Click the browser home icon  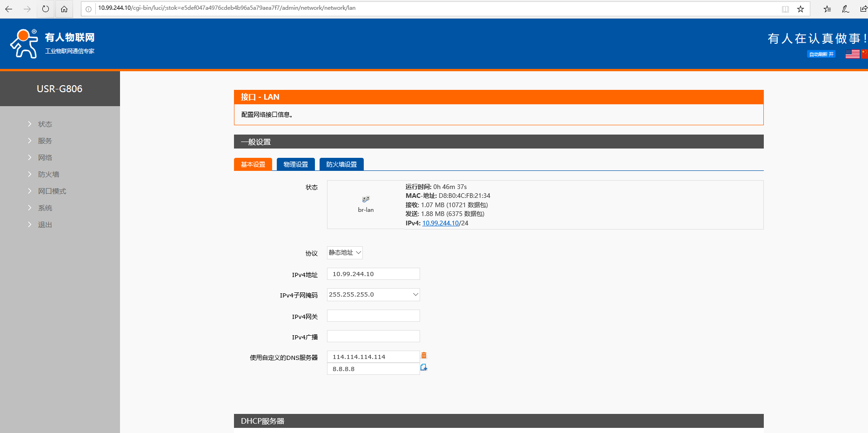(64, 9)
